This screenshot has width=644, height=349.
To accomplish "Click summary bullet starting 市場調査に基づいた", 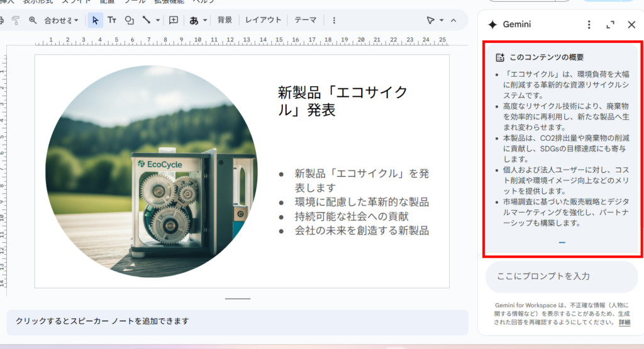I will 566,213.
